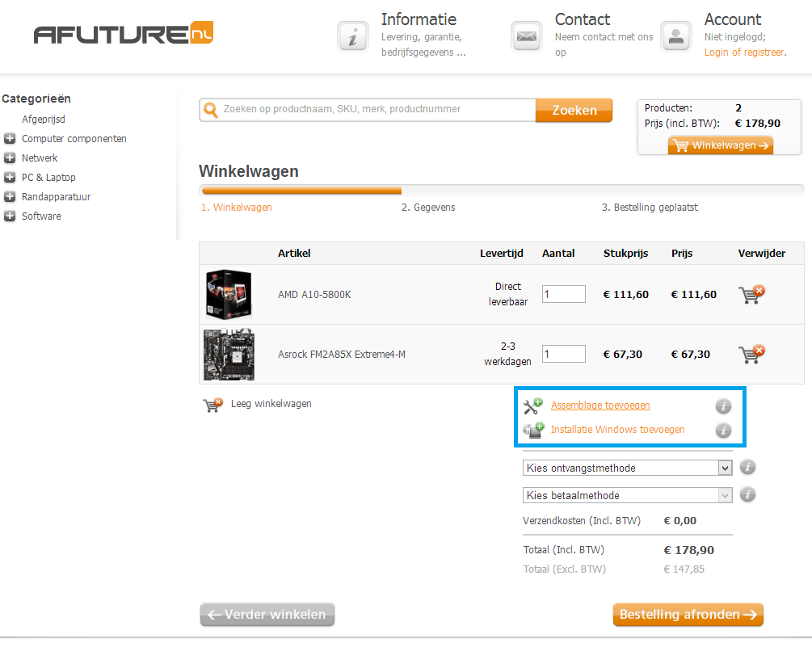Open PC & Laptop category link
The height and width of the screenshot is (647, 812).
[x=48, y=178]
